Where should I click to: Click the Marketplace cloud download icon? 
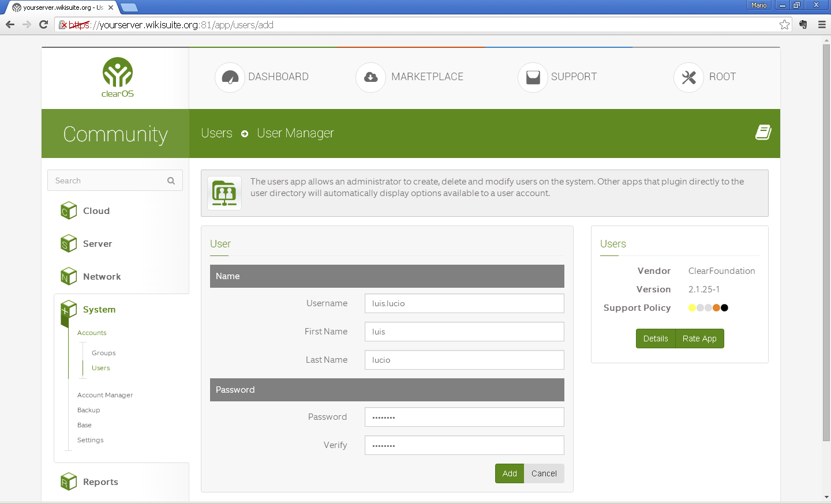pyautogui.click(x=370, y=77)
